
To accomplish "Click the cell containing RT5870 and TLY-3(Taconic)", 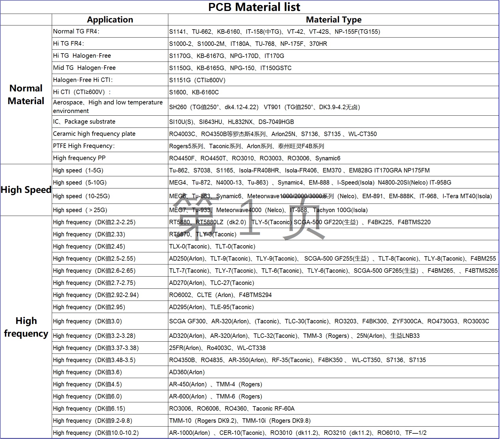I will click(x=333, y=234).
